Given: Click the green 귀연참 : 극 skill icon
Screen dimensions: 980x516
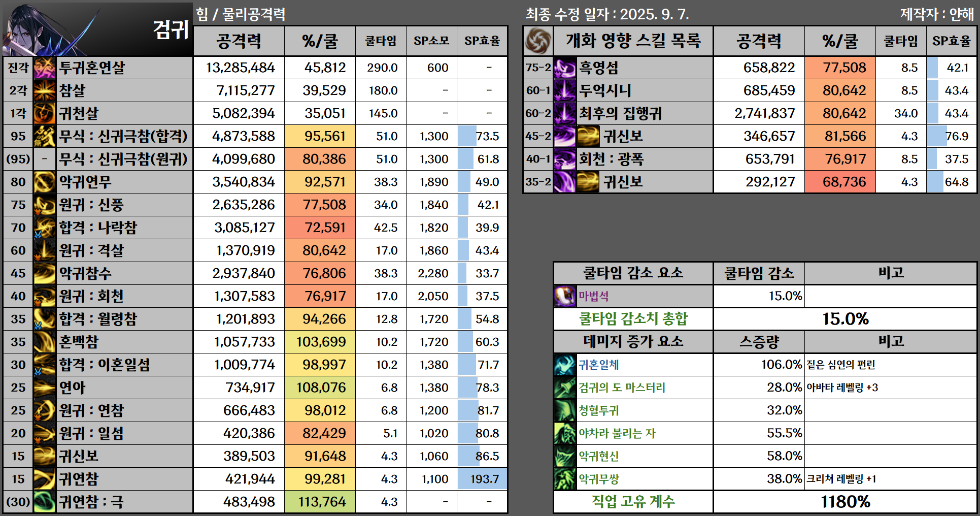Looking at the screenshot, I should (45, 502).
